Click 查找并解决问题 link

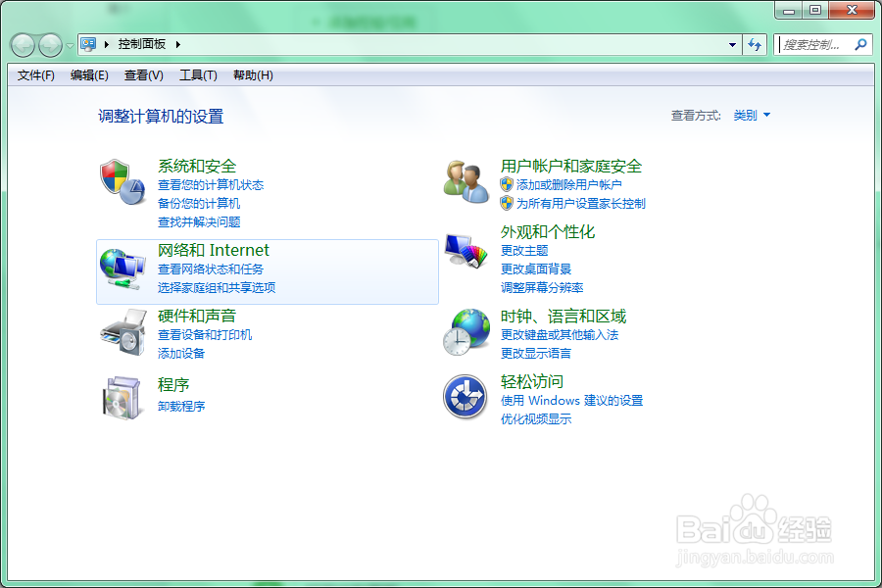(x=199, y=222)
